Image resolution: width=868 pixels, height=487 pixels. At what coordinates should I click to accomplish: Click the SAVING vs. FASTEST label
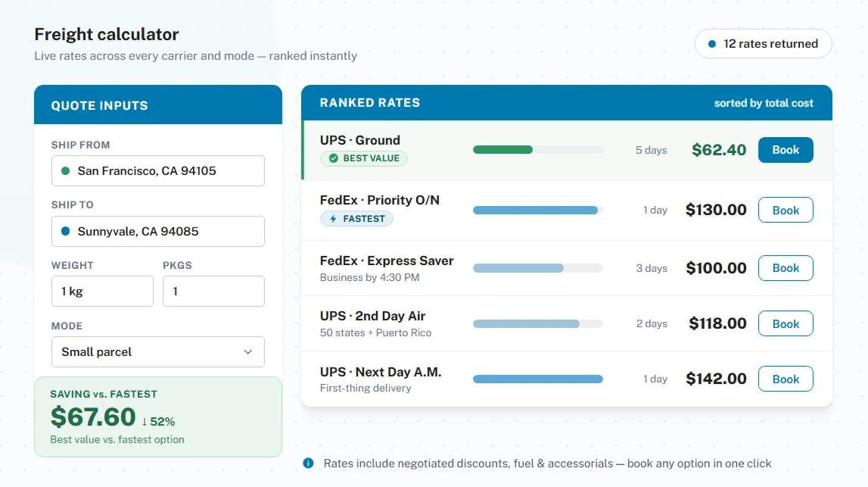point(104,395)
